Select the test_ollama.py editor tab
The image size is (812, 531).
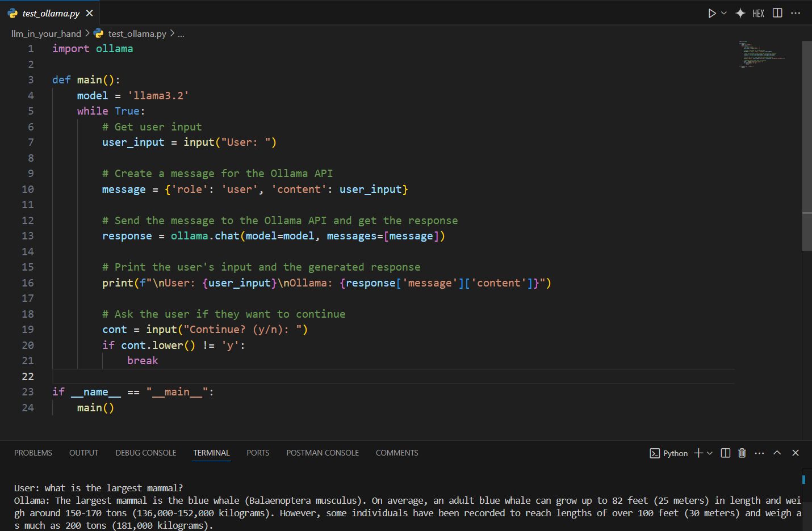[x=51, y=13]
